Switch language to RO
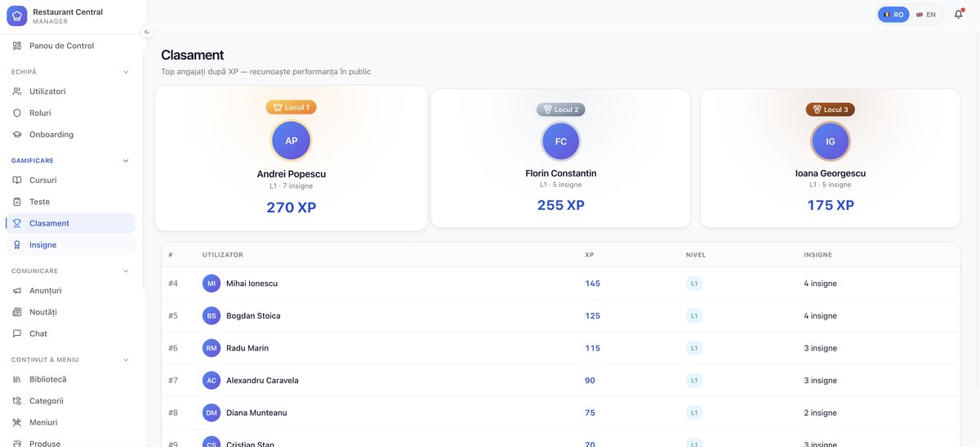Viewport: 980px width, 447px height. coord(893,15)
